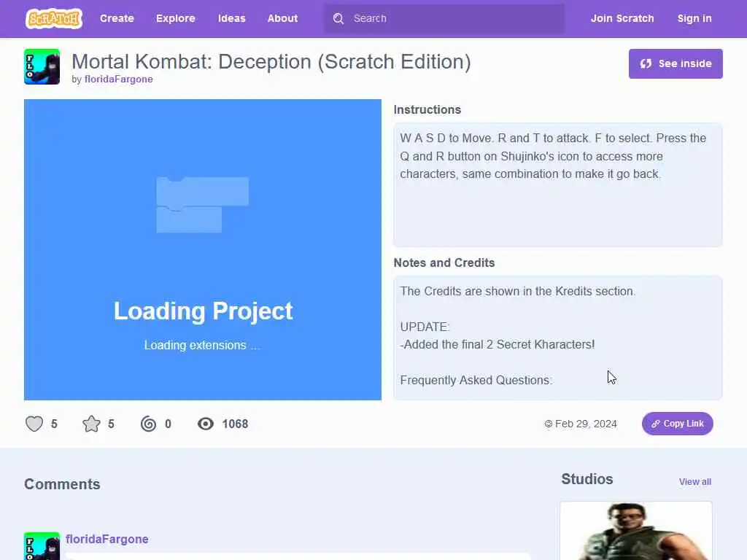Focus the Search input field
The image size is (747, 560).
click(x=444, y=18)
